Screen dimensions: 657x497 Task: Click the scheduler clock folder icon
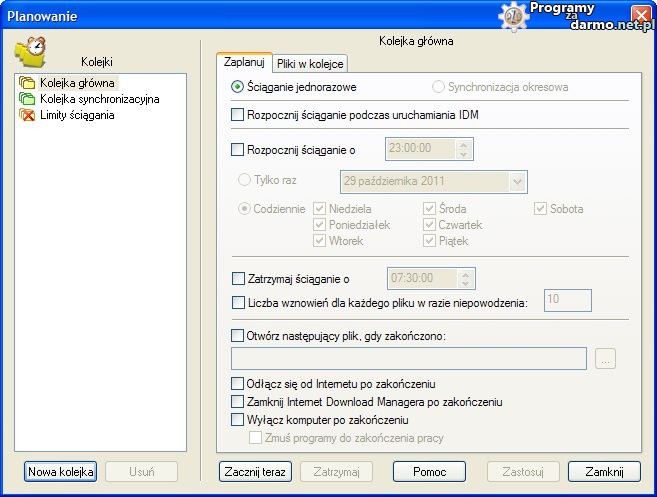32,50
